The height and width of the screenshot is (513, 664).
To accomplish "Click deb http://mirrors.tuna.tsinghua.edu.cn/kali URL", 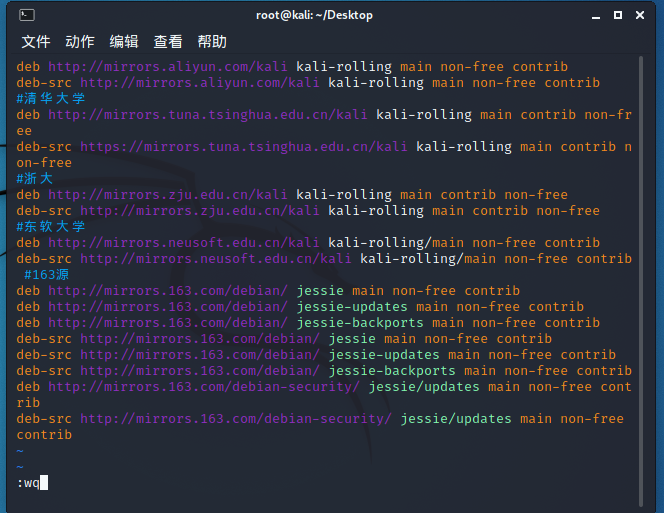I will coord(208,115).
